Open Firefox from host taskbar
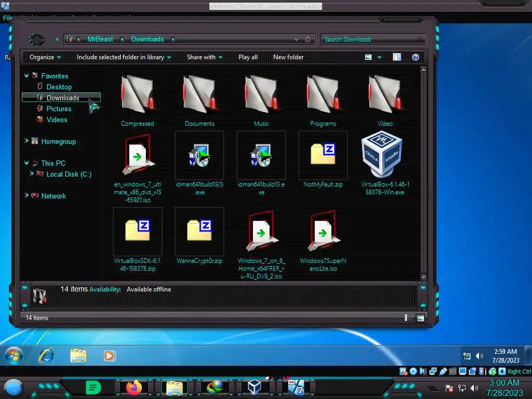 click(x=134, y=388)
